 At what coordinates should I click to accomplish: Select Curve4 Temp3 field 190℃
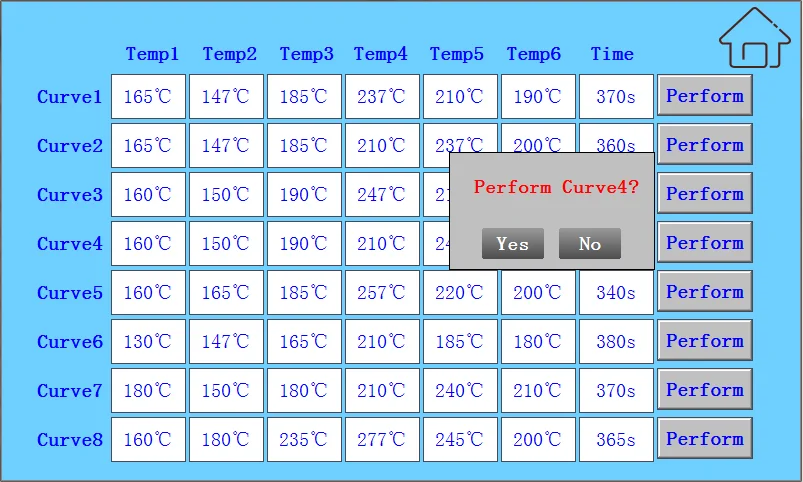[304, 243]
